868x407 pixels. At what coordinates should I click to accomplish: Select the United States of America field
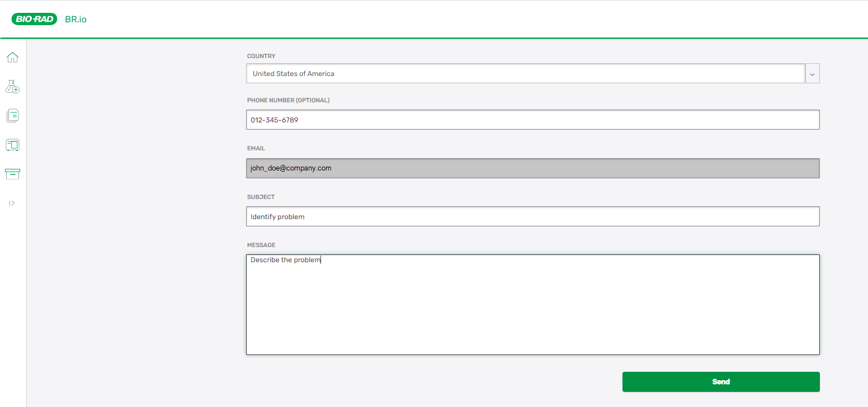pos(525,74)
